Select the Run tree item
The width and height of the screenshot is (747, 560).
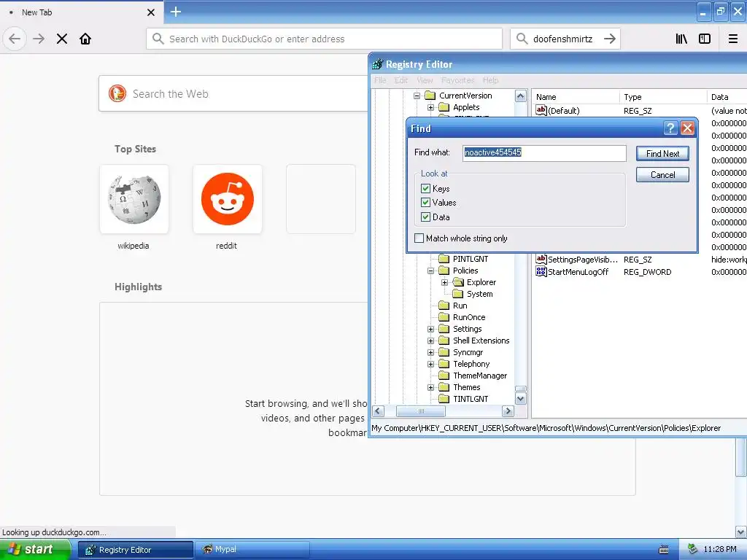(x=460, y=306)
